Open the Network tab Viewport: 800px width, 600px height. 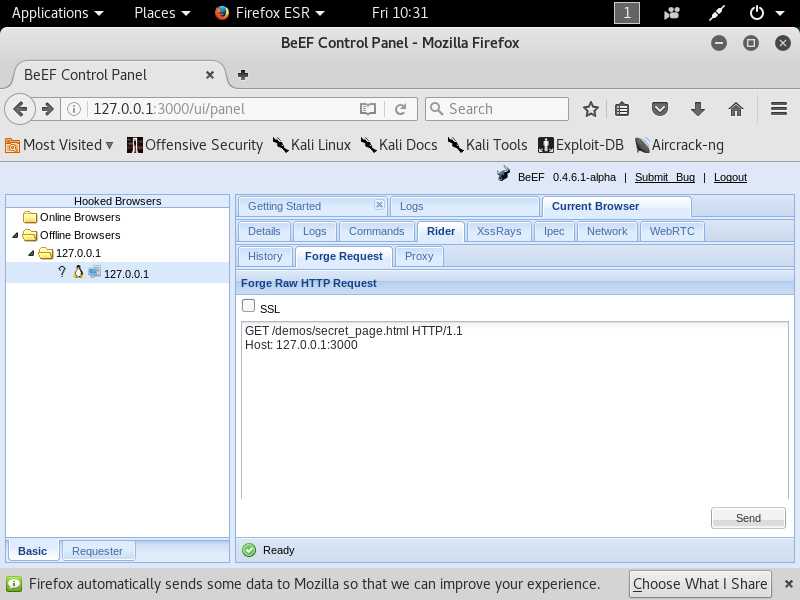(607, 231)
